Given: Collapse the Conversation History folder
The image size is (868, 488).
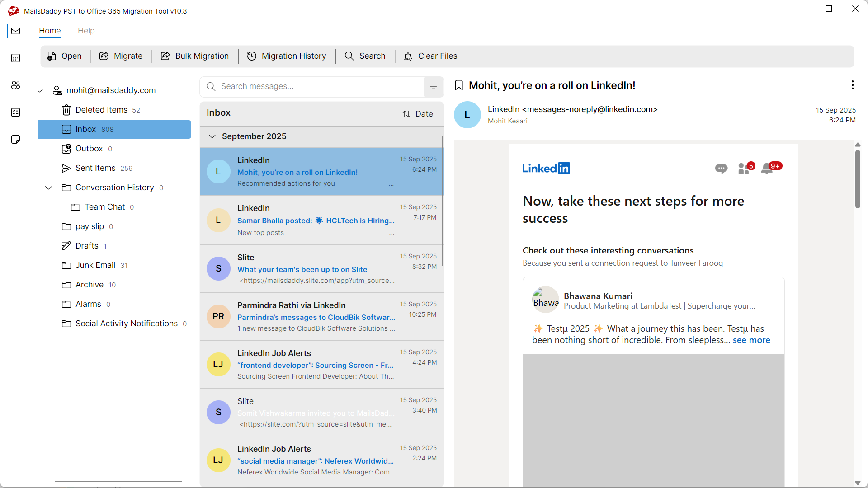Looking at the screenshot, I should 49,188.
